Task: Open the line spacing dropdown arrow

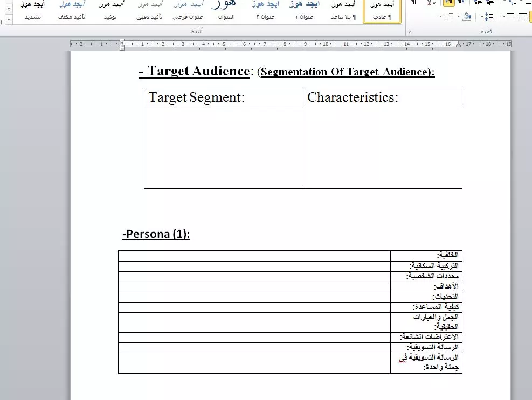Action: coord(482,16)
